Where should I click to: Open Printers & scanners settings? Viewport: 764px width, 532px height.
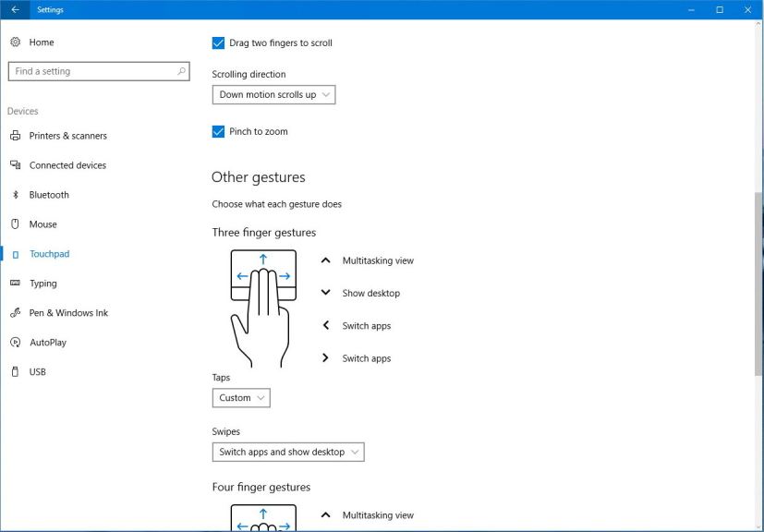tap(67, 136)
